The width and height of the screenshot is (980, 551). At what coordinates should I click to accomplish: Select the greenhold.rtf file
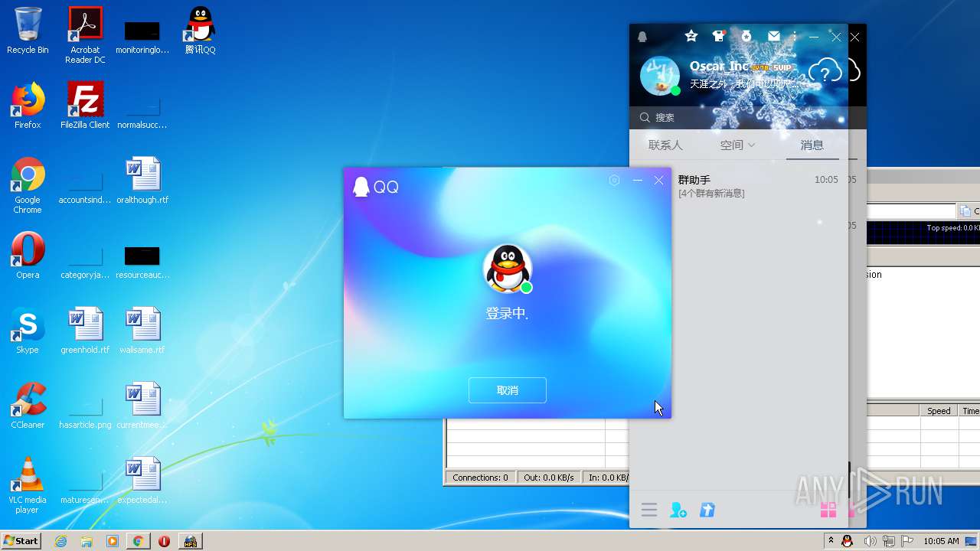tap(85, 331)
